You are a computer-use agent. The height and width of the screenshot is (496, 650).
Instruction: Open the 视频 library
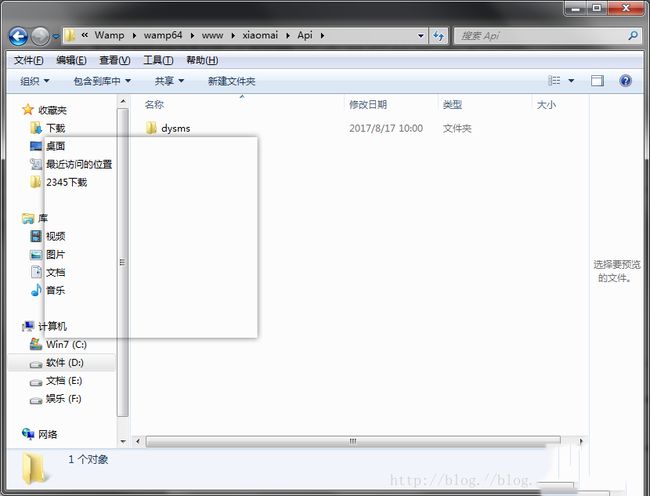pyautogui.click(x=56, y=236)
